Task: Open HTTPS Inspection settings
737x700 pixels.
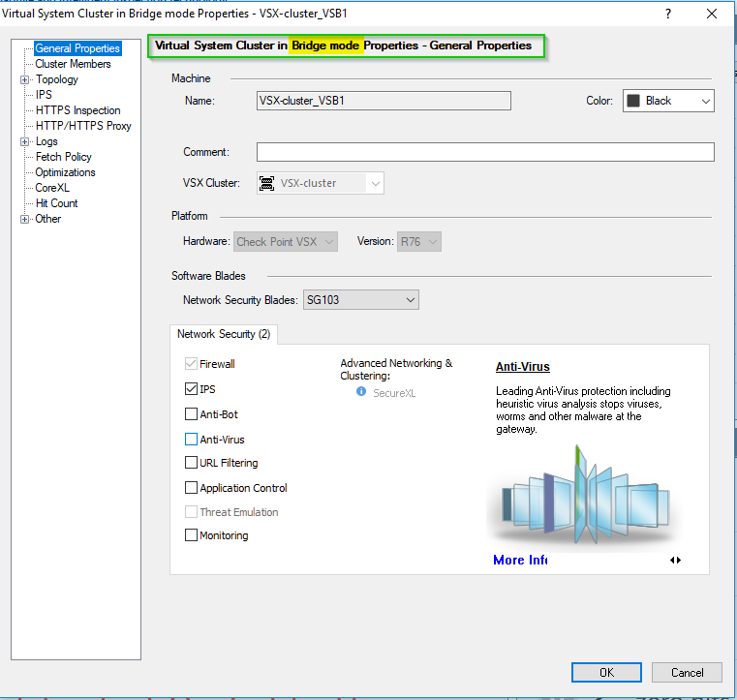Action: point(78,110)
